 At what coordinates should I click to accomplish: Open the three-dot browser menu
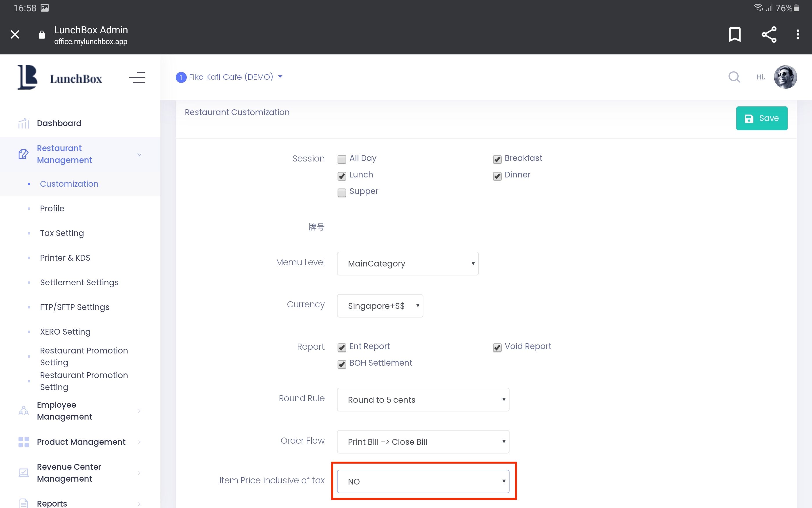[797, 34]
